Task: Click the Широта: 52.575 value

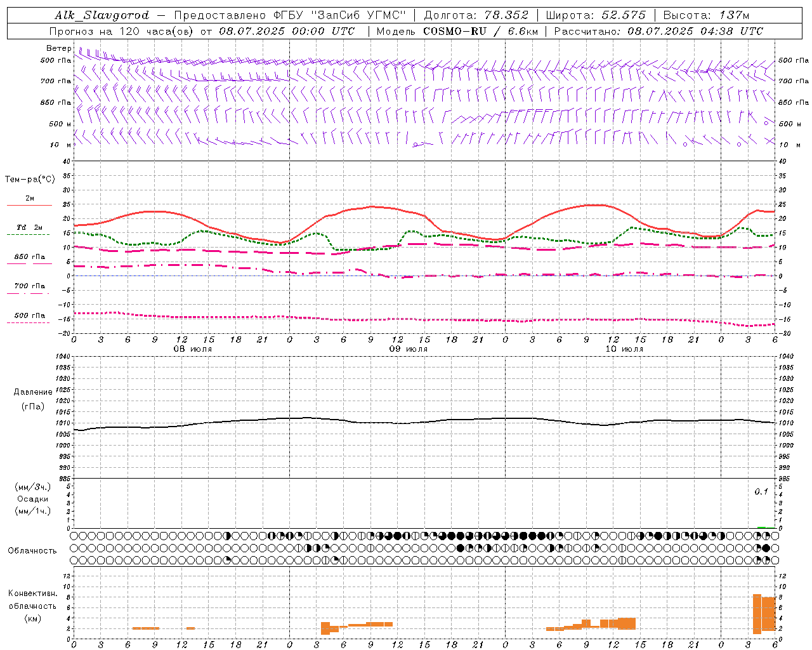Action: coord(596,15)
